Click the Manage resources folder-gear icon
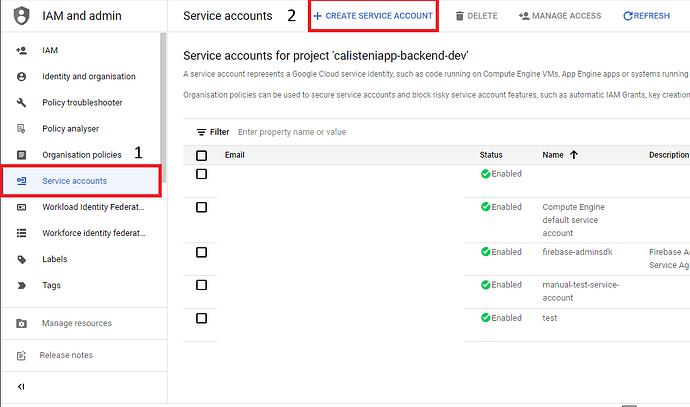Screen dimensions: 690x407 coord(21,323)
